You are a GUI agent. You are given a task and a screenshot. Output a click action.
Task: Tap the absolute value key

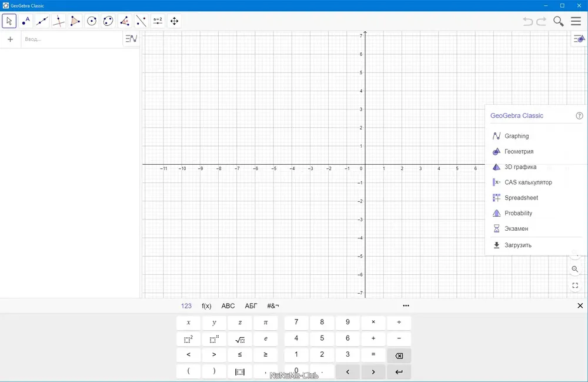point(240,371)
